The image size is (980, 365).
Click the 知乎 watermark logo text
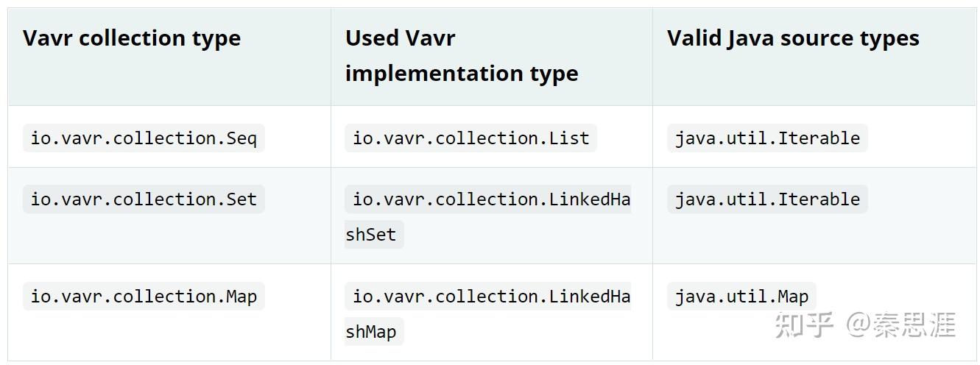(804, 325)
